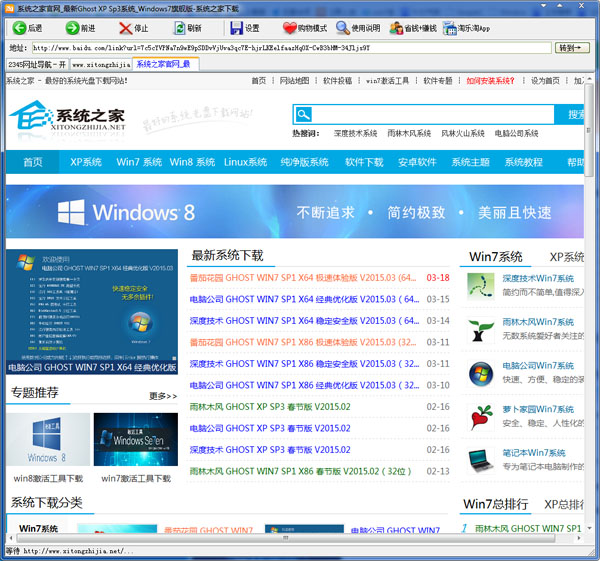Open the GHOST WIN7 SP1 X64 featured screenshot
The height and width of the screenshot is (561, 600).
(92, 311)
